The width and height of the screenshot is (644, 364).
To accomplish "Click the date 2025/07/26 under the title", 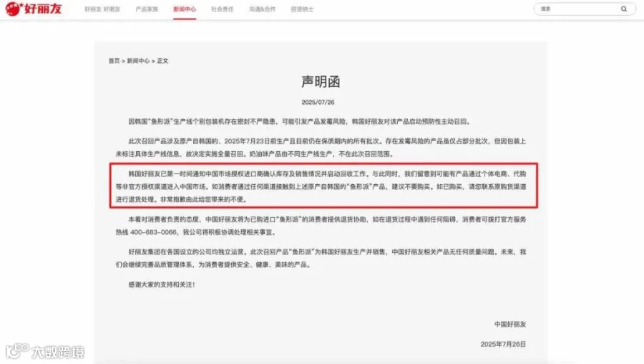I will (318, 102).
